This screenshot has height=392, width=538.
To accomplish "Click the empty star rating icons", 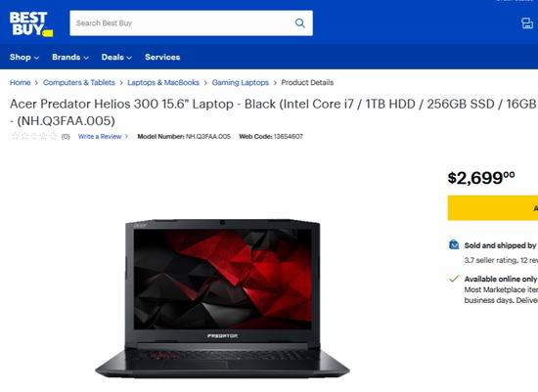I will (33, 136).
